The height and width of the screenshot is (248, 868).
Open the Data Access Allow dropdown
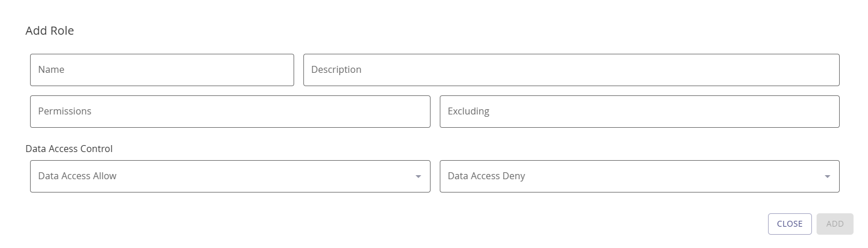coord(230,176)
